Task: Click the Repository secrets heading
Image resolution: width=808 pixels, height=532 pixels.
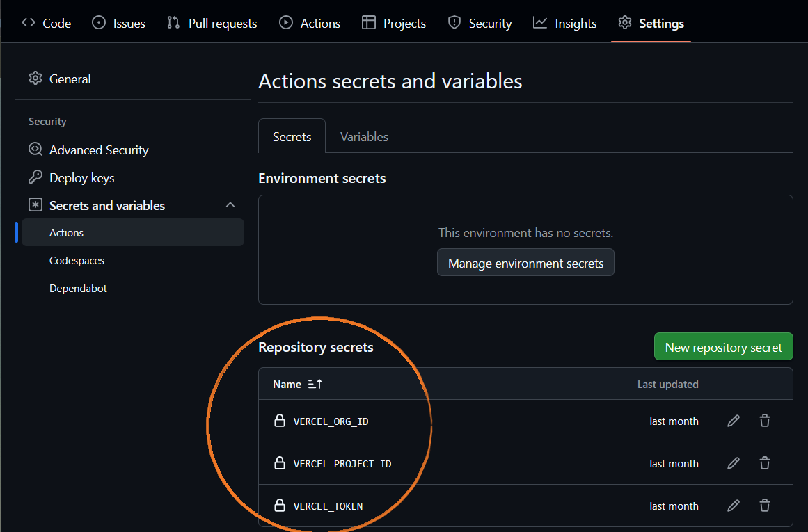Action: pyautogui.click(x=316, y=347)
